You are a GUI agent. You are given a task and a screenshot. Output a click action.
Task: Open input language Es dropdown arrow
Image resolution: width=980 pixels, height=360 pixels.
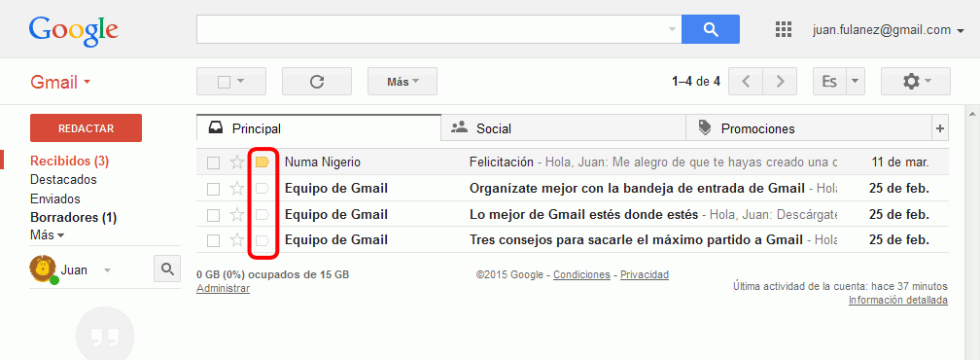tap(856, 82)
